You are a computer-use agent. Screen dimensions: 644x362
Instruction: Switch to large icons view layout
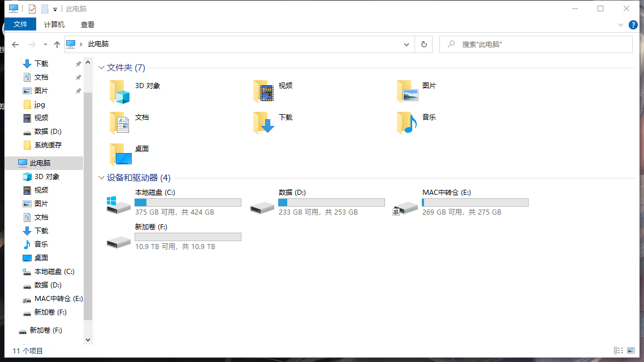(631, 351)
